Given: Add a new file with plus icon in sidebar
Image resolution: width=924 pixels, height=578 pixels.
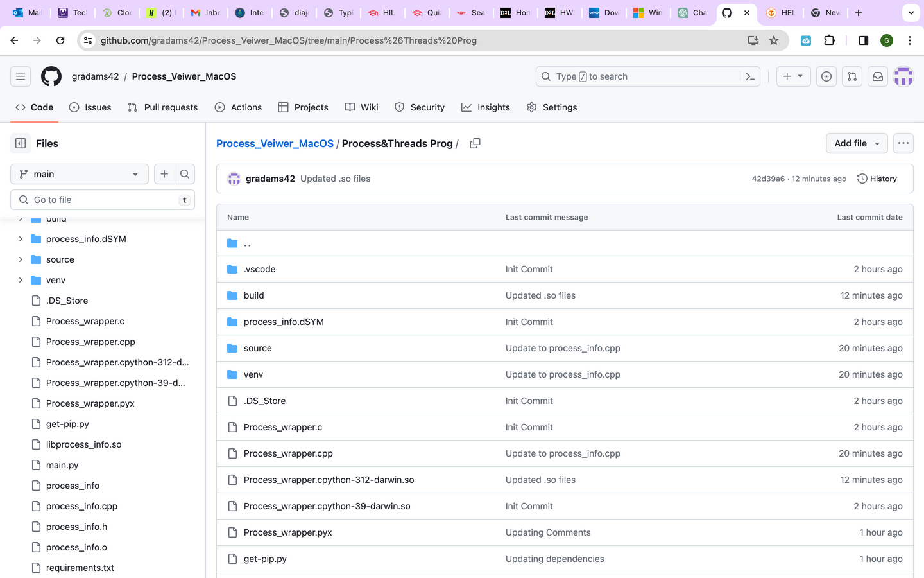Looking at the screenshot, I should click(x=164, y=174).
